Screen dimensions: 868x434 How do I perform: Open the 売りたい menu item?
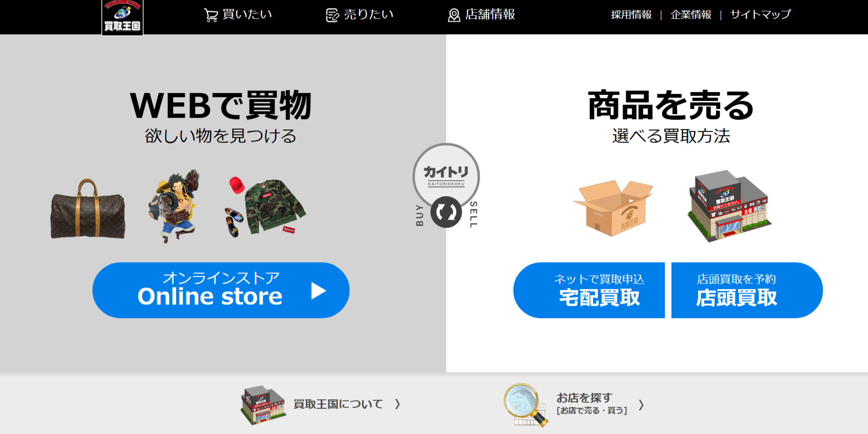pyautogui.click(x=360, y=15)
